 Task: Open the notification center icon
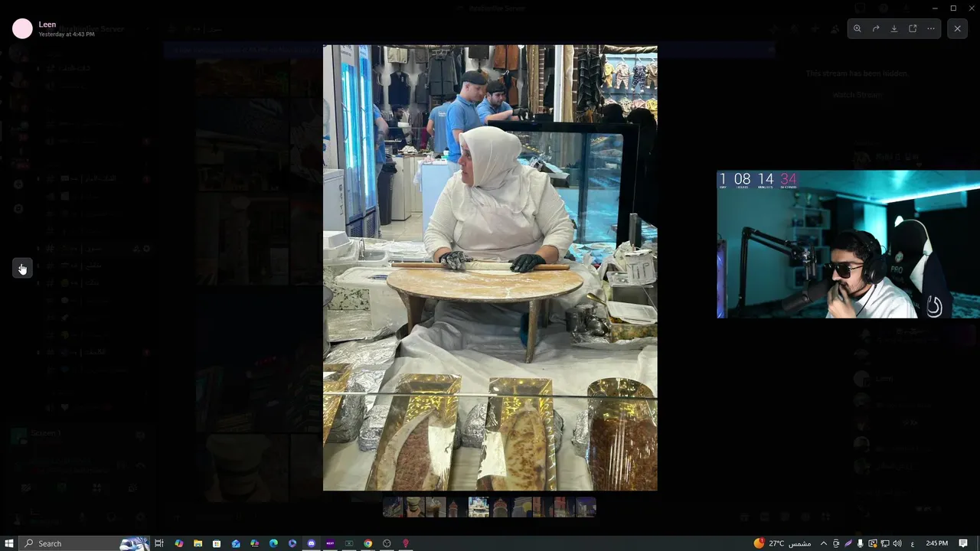point(963,543)
